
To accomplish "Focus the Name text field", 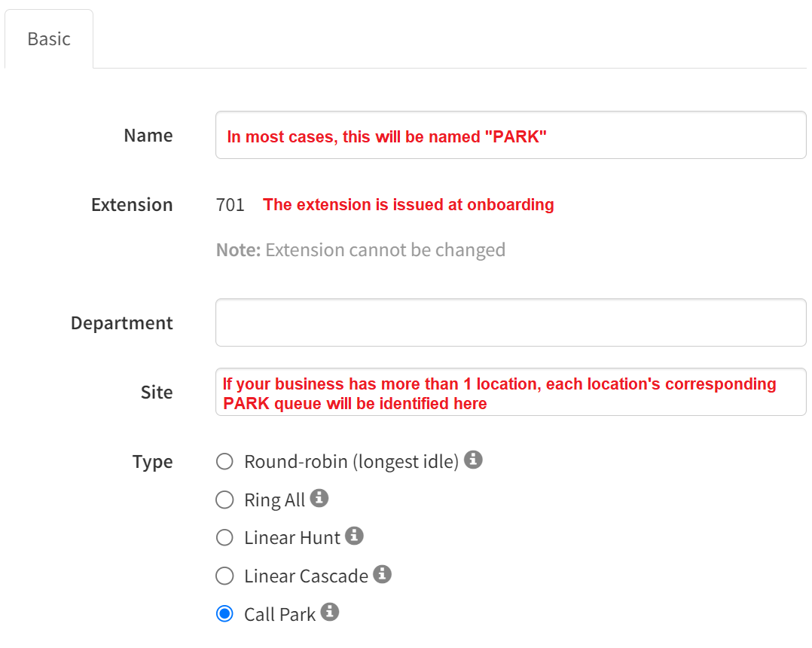I will (511, 135).
